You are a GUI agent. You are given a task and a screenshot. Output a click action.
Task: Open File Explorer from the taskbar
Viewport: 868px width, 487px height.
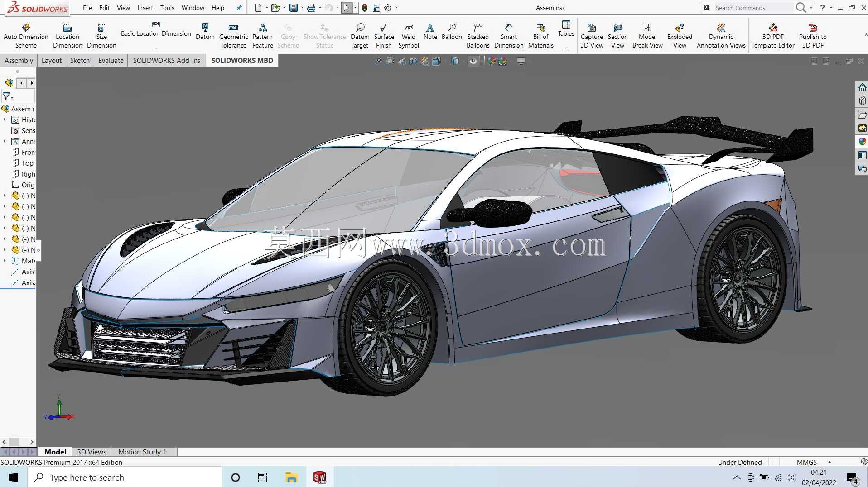291,477
